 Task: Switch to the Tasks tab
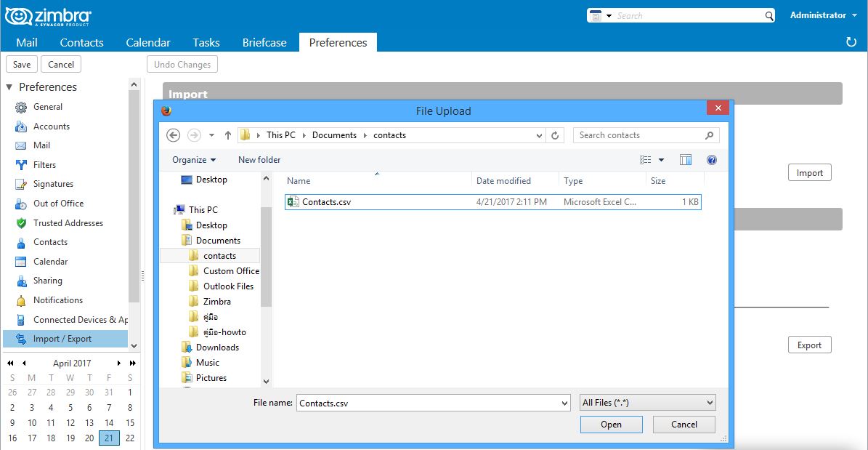pyautogui.click(x=206, y=43)
